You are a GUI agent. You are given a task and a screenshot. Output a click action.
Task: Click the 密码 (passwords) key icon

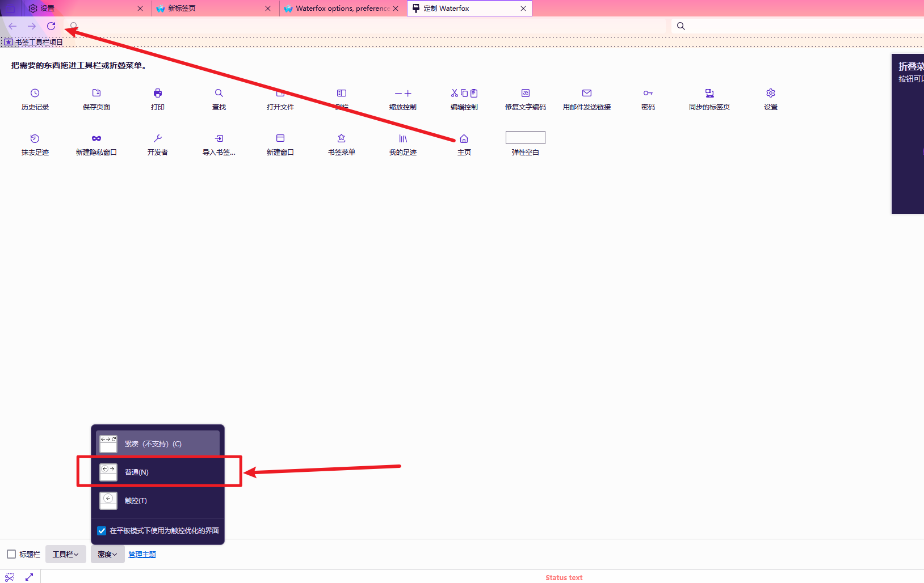click(648, 93)
